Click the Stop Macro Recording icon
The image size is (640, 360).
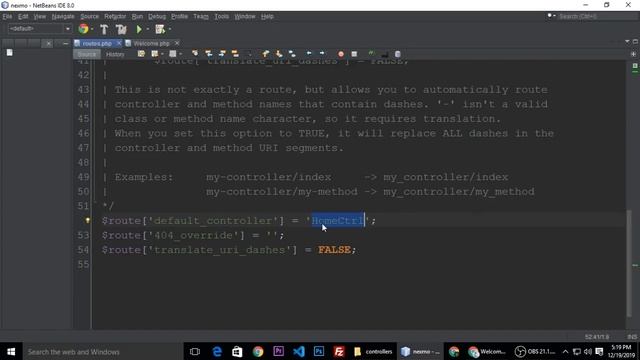click(354, 54)
